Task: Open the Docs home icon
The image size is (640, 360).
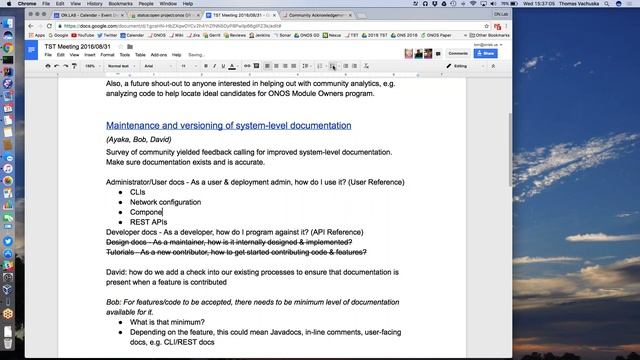Action: tap(31, 50)
